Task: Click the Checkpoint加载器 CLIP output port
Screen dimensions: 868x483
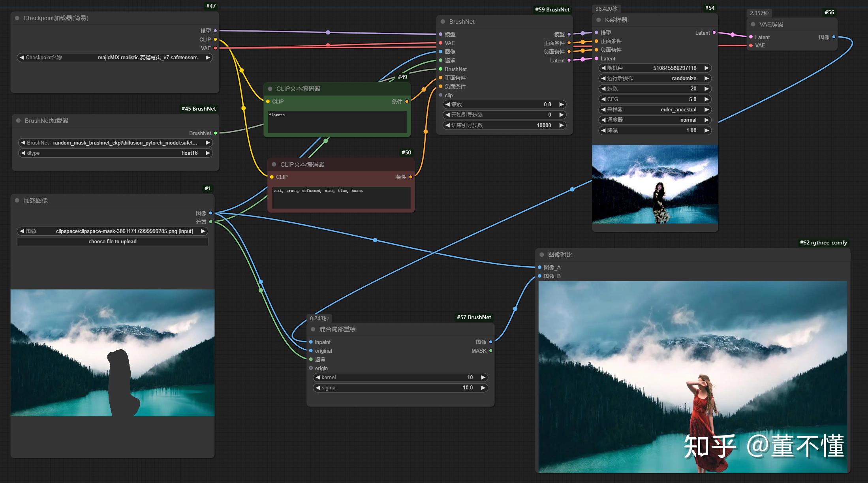Action: [x=215, y=39]
